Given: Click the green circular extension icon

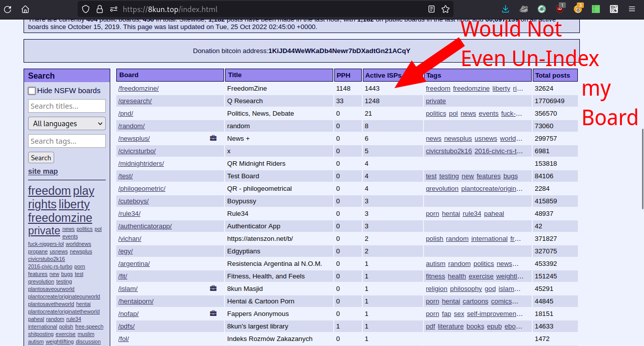Looking at the screenshot, I should (x=542, y=9).
